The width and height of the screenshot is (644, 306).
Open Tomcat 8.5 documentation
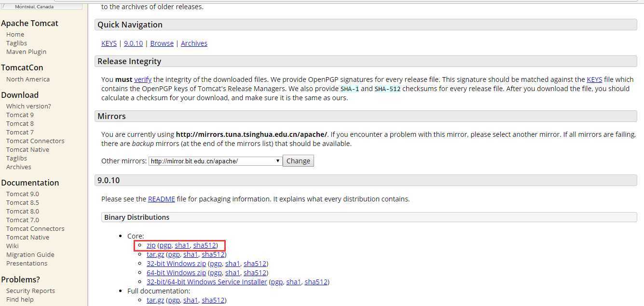[23, 202]
